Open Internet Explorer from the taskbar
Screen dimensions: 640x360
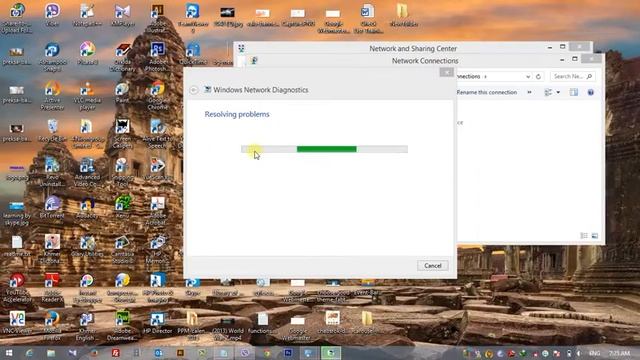point(29,353)
